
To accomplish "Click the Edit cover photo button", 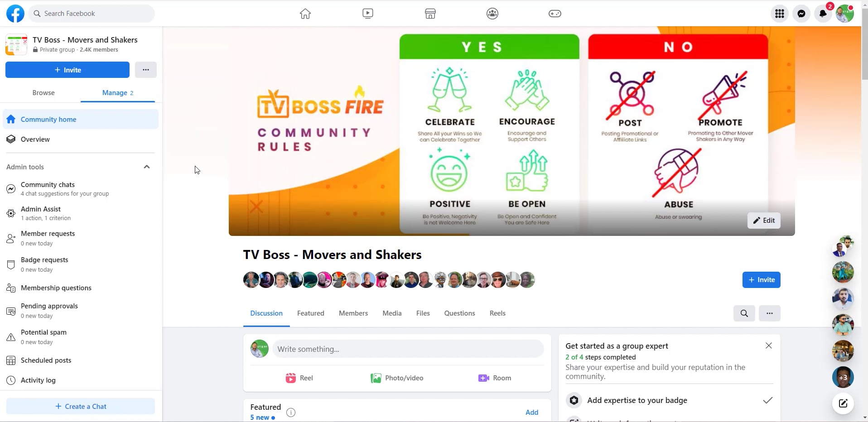I will 764,221.
